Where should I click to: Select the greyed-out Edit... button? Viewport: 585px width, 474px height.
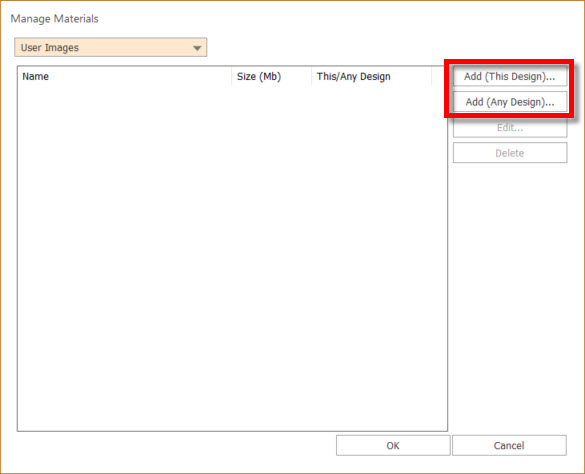510,128
